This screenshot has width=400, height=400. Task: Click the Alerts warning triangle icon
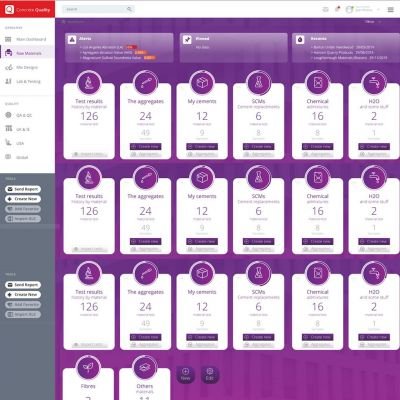click(x=72, y=40)
